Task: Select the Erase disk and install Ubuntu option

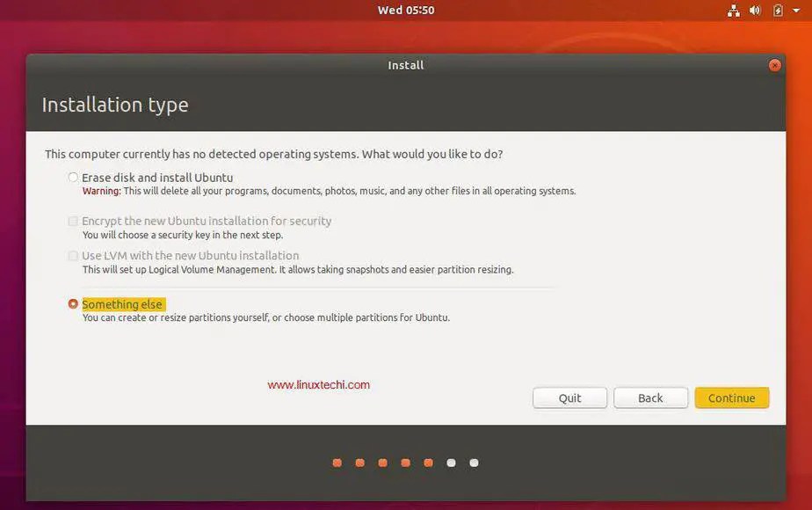Action: [73, 178]
